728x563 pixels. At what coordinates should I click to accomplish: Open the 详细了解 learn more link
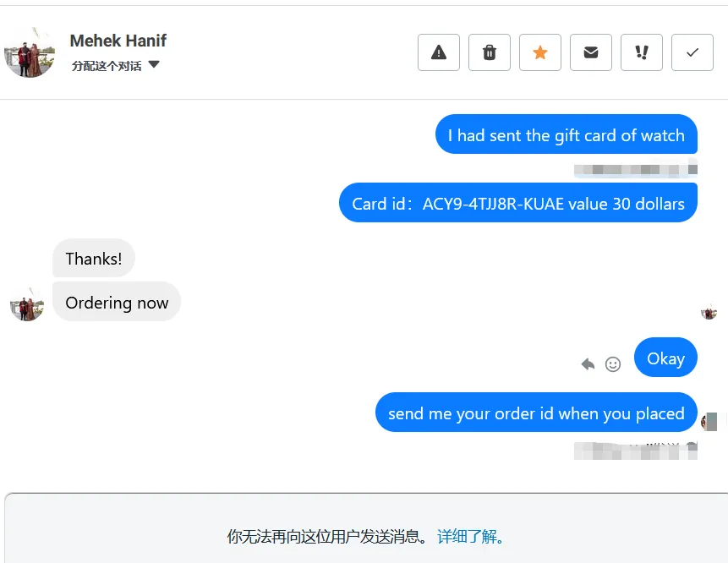[x=470, y=537]
